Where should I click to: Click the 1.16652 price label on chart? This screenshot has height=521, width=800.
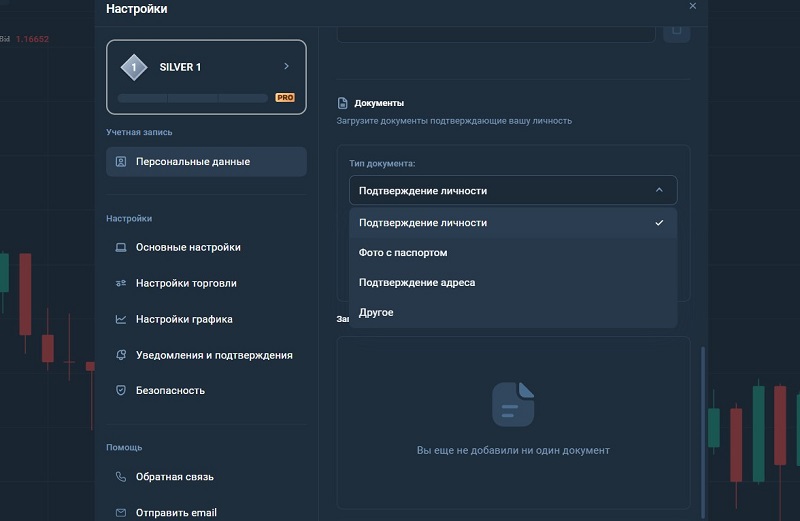coord(33,39)
